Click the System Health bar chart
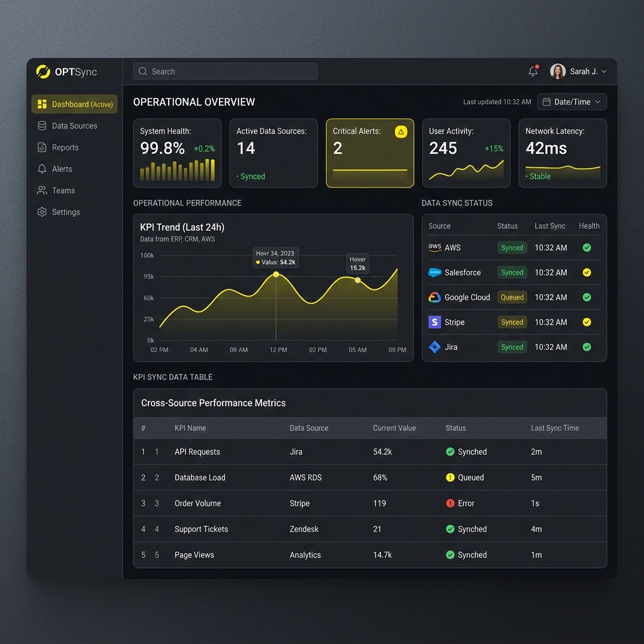Image resolution: width=644 pixels, height=644 pixels. (x=177, y=170)
